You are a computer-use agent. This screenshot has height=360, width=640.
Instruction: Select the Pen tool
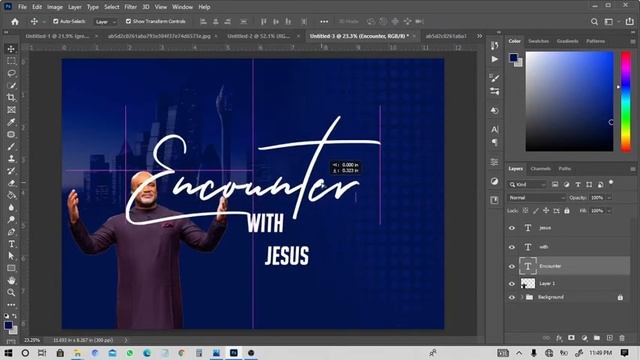tap(11, 232)
